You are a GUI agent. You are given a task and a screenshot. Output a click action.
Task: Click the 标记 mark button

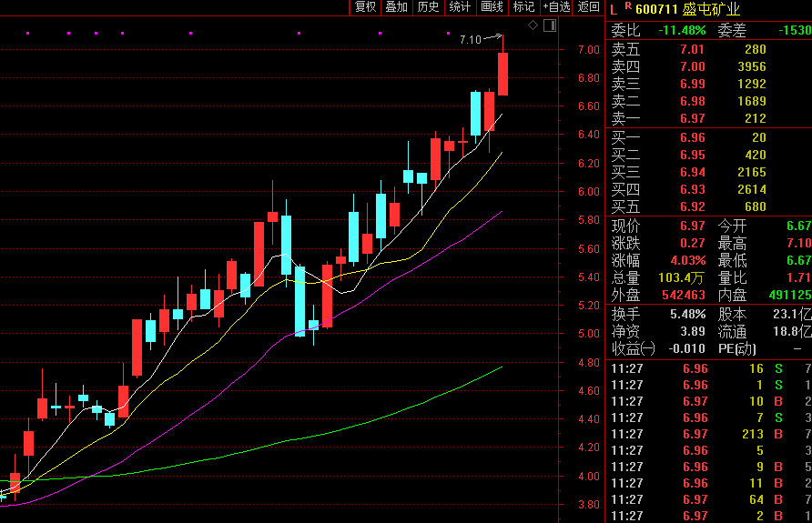coord(523,7)
